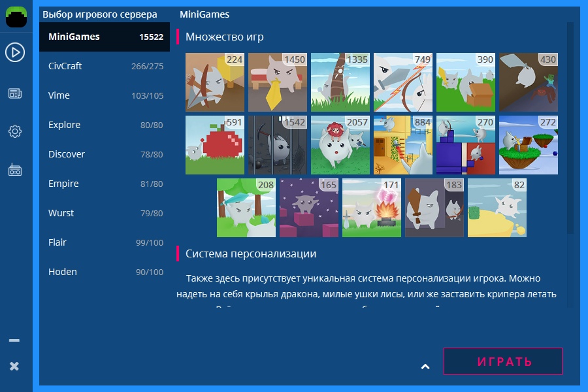588x392 pixels.
Task: Open the red apple game with 591 players
Action: click(215, 145)
